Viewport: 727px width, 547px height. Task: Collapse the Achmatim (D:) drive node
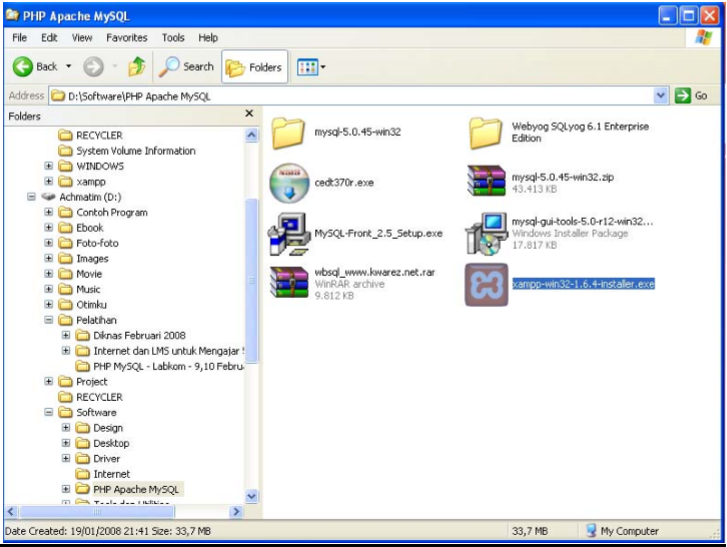click(31, 197)
